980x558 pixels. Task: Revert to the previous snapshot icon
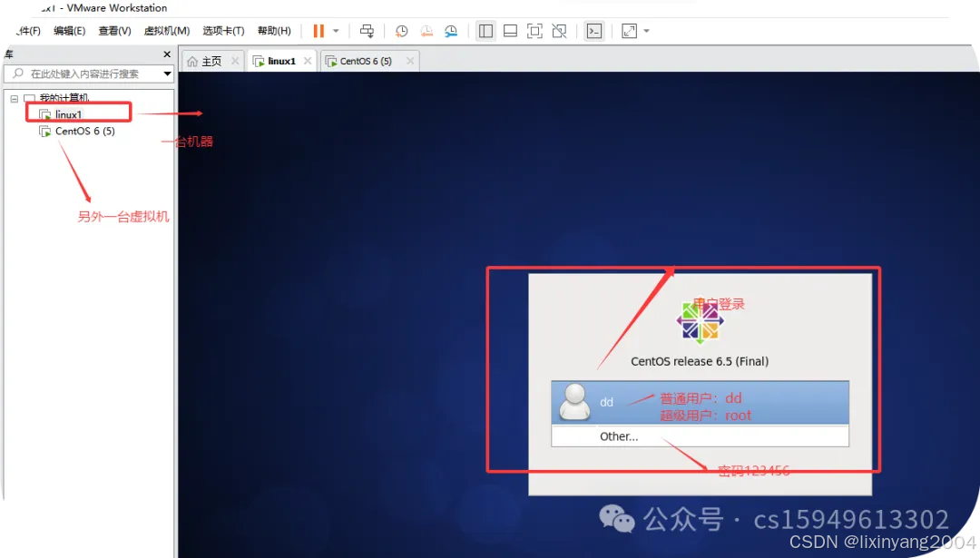426,31
